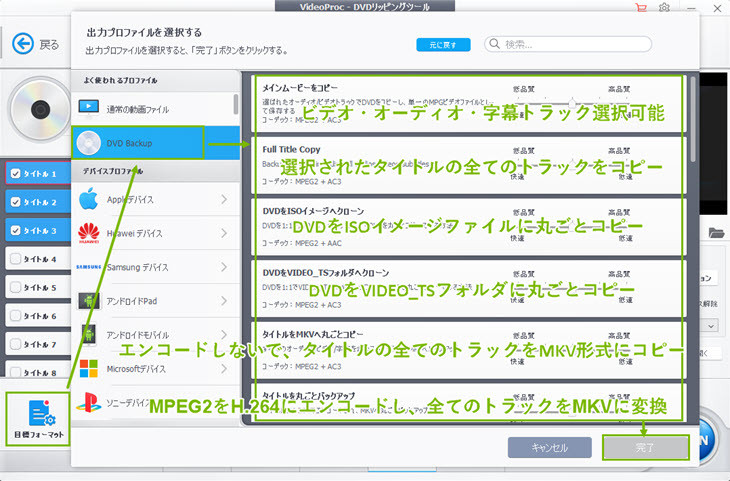Select Microsoftデバイス profile category
The width and height of the screenshot is (730, 481).
click(x=155, y=368)
